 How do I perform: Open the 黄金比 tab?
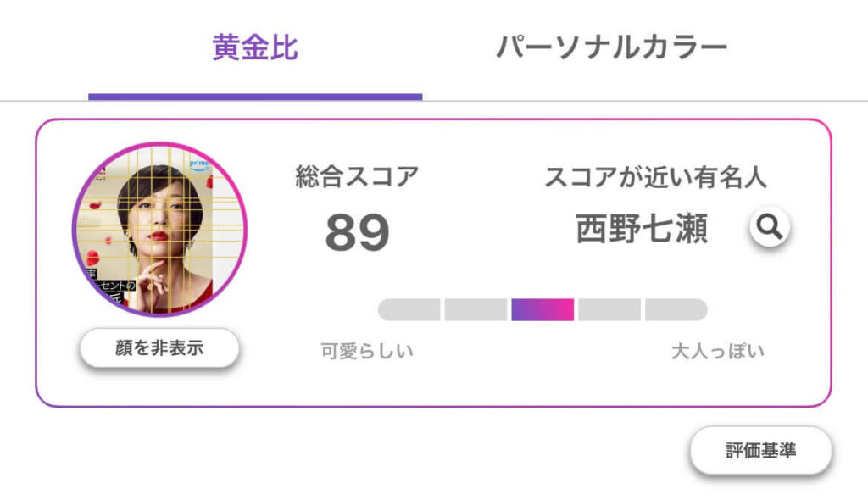coord(255,48)
